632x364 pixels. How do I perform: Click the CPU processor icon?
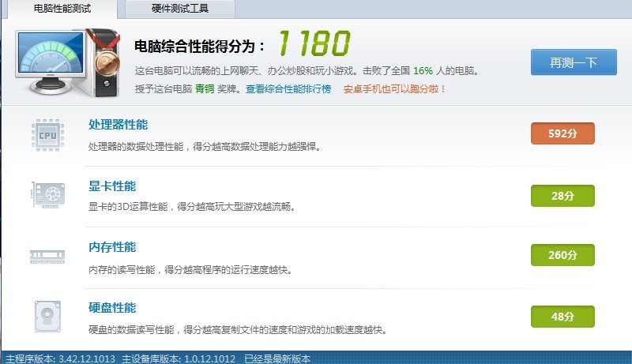coord(47,133)
